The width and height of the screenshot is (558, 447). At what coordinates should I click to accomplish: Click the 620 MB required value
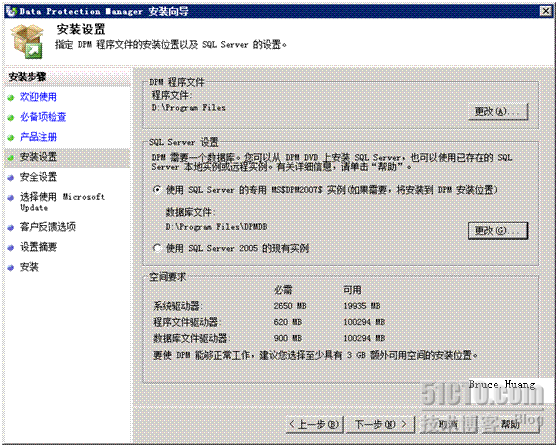click(288, 322)
